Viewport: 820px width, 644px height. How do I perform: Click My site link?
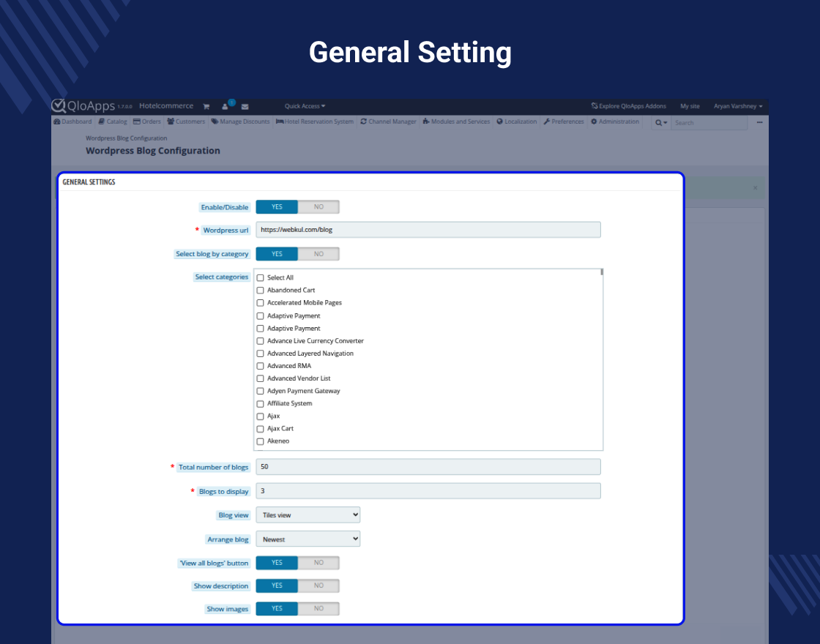(690, 106)
